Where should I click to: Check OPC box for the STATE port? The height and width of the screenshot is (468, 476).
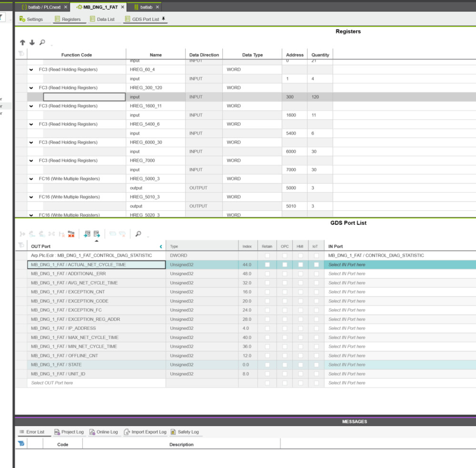pos(285,365)
